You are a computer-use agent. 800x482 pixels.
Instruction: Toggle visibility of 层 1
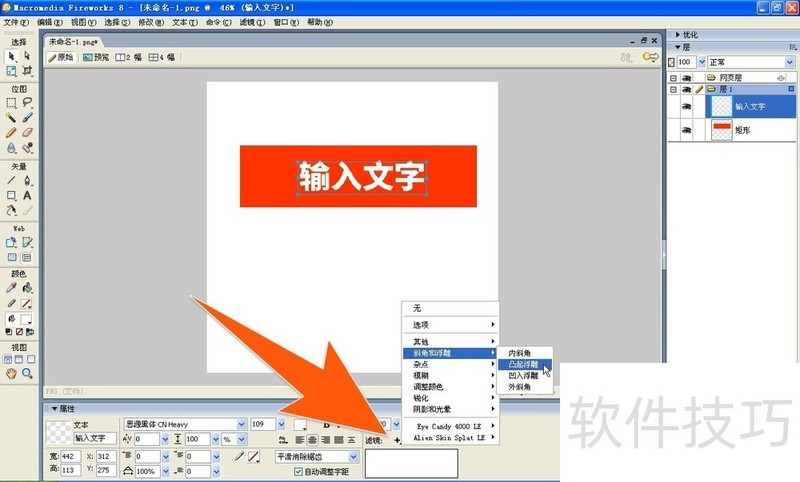coord(686,89)
